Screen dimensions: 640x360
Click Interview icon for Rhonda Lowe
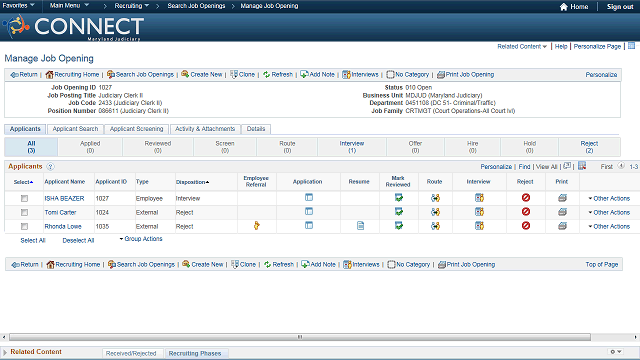pos(479,226)
